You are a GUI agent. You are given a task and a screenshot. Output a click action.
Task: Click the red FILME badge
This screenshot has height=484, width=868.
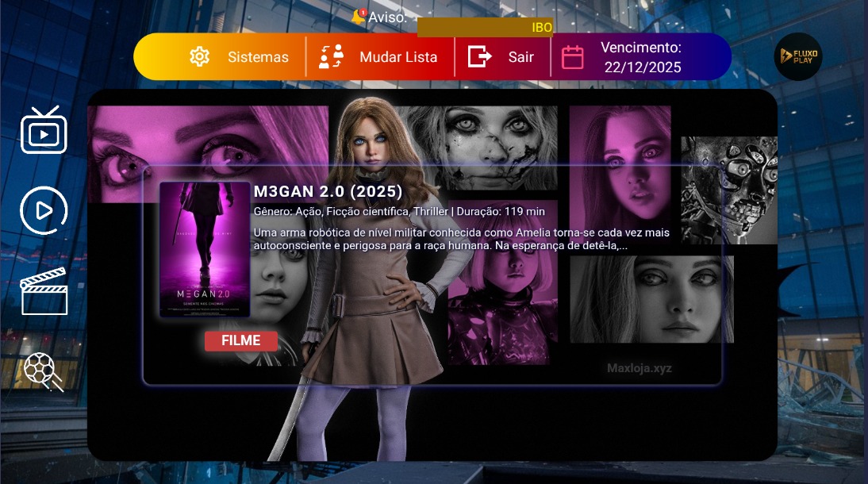pyautogui.click(x=241, y=340)
